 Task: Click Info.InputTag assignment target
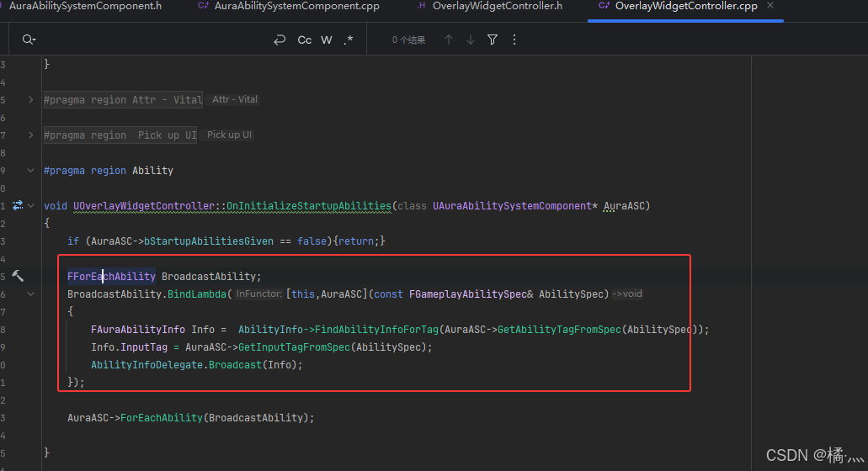(129, 347)
